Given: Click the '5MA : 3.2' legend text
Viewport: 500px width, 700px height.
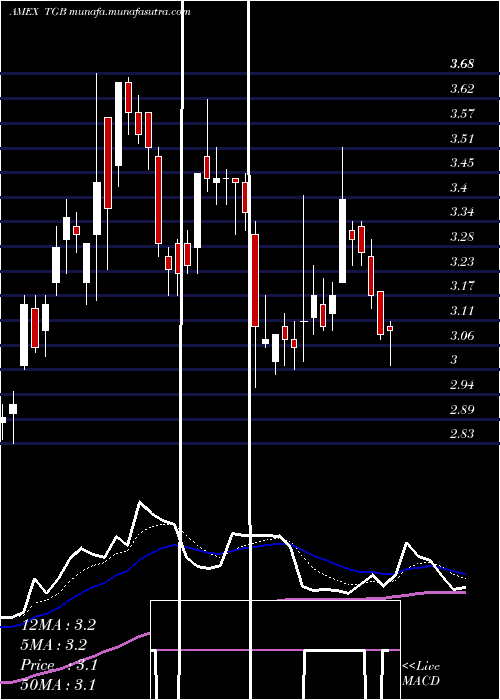Looking at the screenshot, I should coord(54,645).
